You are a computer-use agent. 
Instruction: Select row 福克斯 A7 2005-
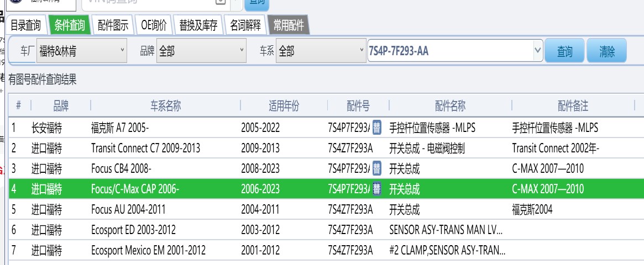[x=326, y=128]
